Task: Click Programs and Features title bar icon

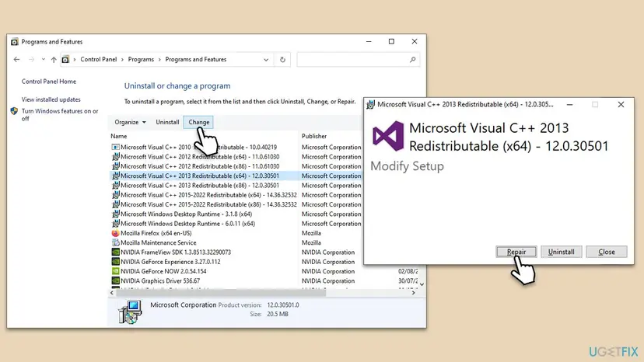Action: point(14,42)
